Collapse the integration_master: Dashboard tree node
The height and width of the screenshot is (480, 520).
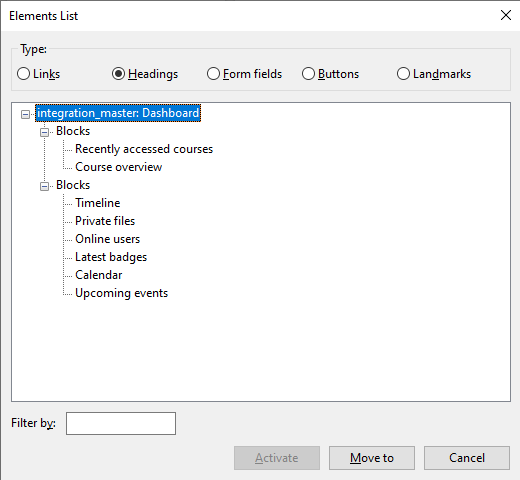[x=25, y=114]
